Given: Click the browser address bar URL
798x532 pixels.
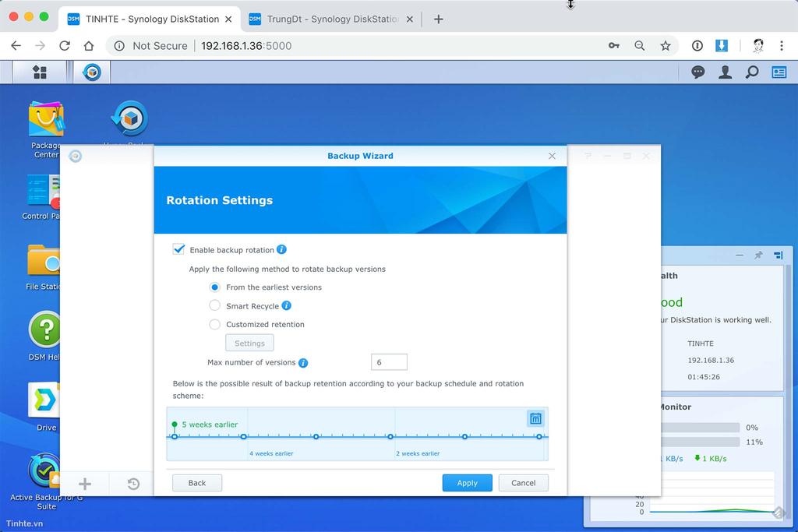Looking at the screenshot, I should click(x=246, y=46).
